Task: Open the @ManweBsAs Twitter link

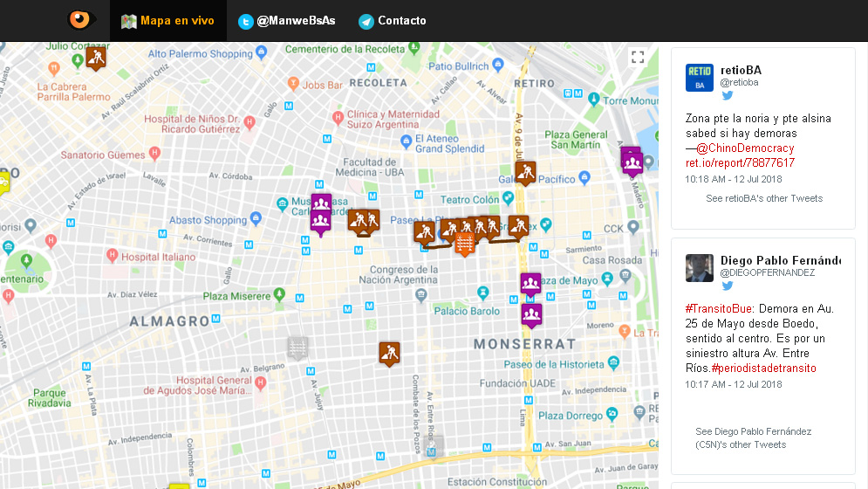Action: pyautogui.click(x=287, y=20)
